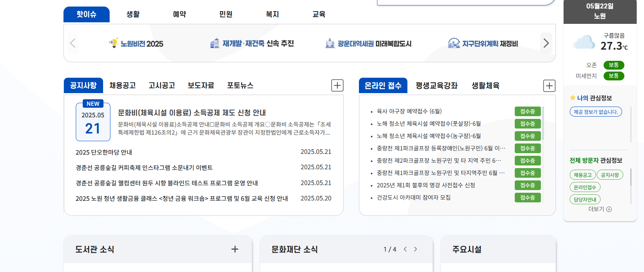The image size is (644, 272).
Task: Open 중랑천 제1파크골프장 등록장애인 6월 item
Action: point(441,148)
